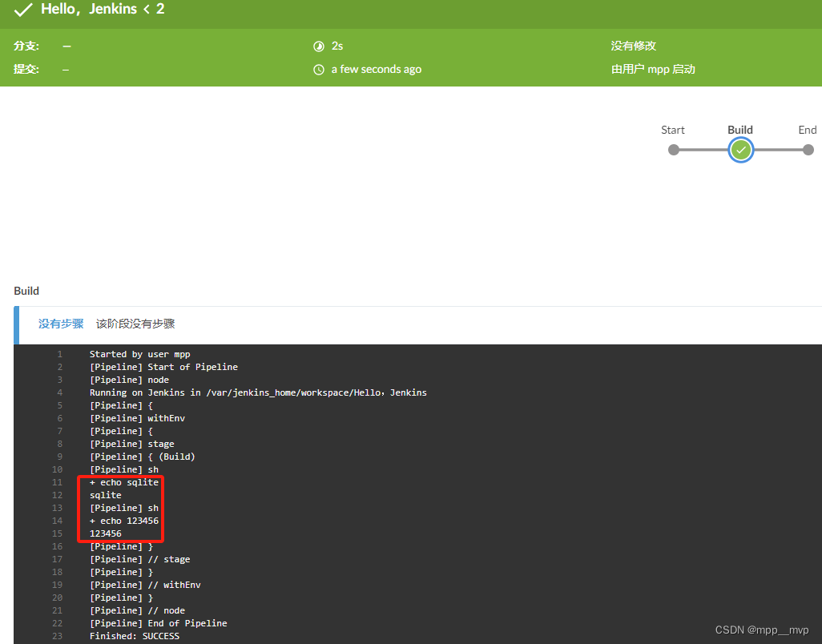The image size is (822, 644).
Task: Click log line '[Pipeline] stage'
Action: 132,444
